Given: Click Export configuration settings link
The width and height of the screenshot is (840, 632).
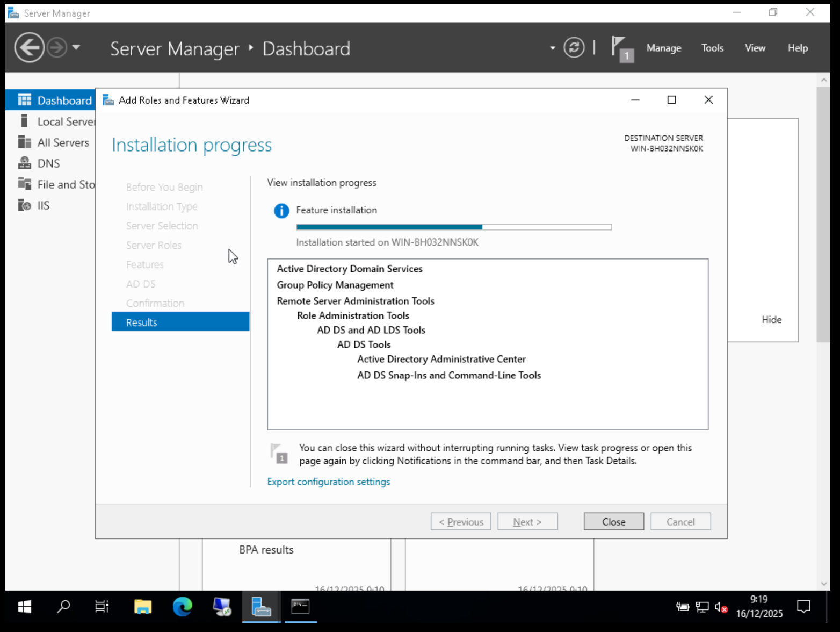Looking at the screenshot, I should click(328, 482).
